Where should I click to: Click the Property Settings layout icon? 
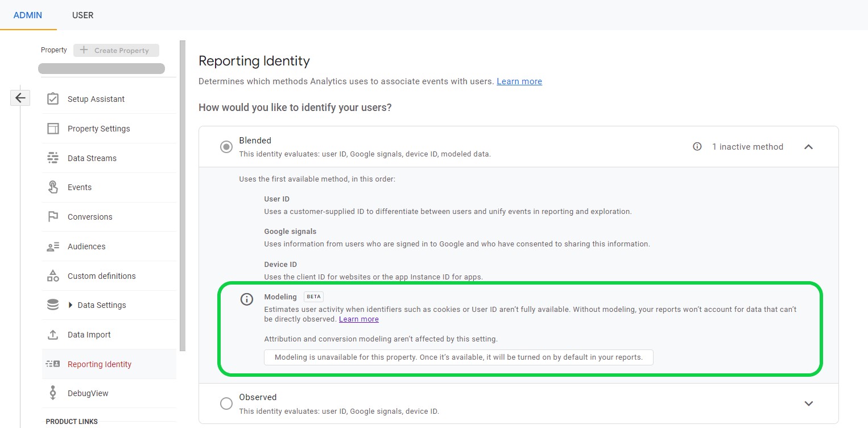53,129
